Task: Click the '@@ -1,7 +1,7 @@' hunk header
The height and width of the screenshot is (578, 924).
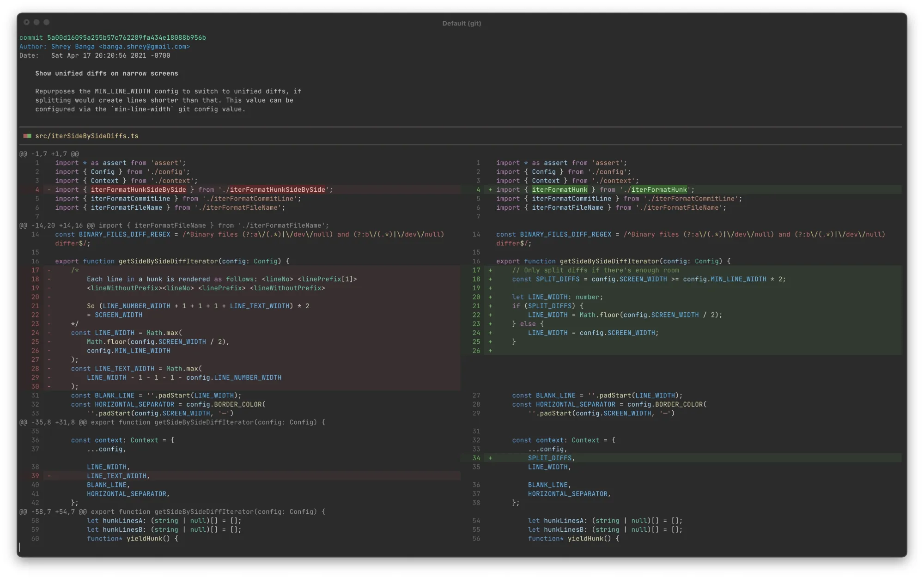Action: (x=49, y=154)
